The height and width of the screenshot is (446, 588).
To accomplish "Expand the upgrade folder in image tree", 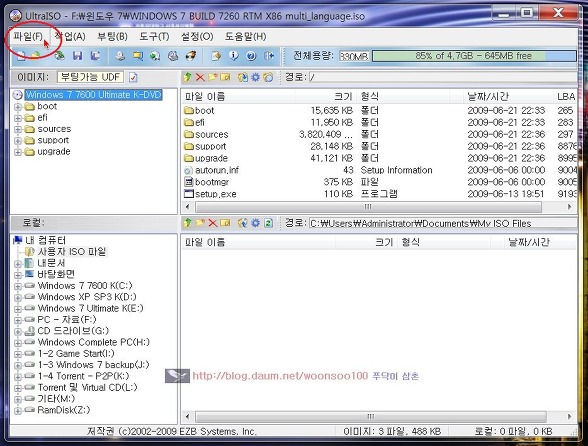I will [x=18, y=152].
